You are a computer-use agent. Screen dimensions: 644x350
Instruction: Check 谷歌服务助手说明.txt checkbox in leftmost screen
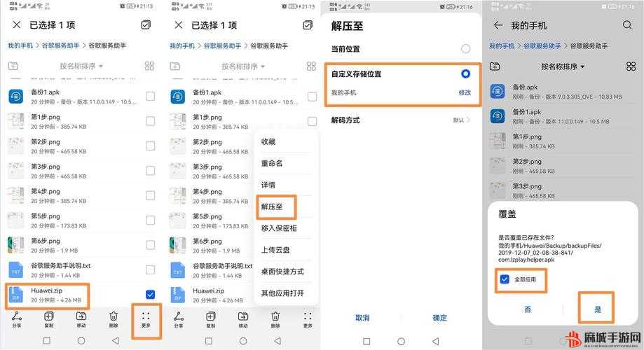click(x=151, y=269)
